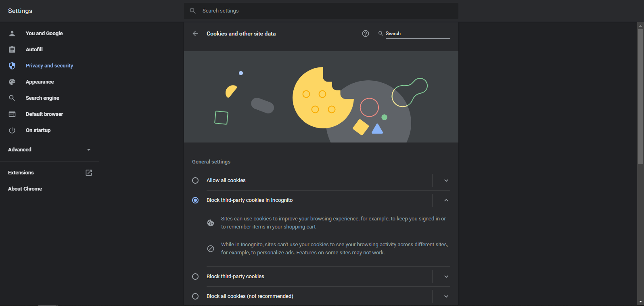The image size is (644, 306).
Task: Open the Privacy and security menu item
Action: click(x=49, y=66)
